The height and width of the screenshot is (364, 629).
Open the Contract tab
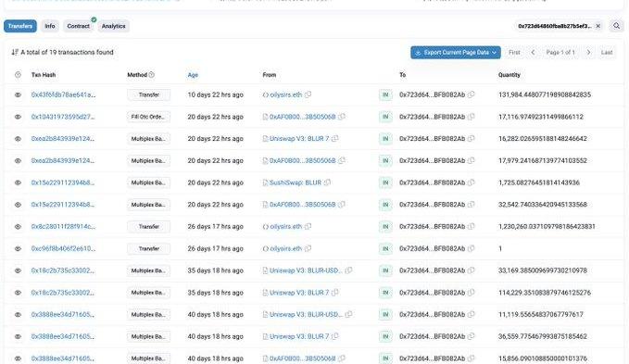pos(78,26)
